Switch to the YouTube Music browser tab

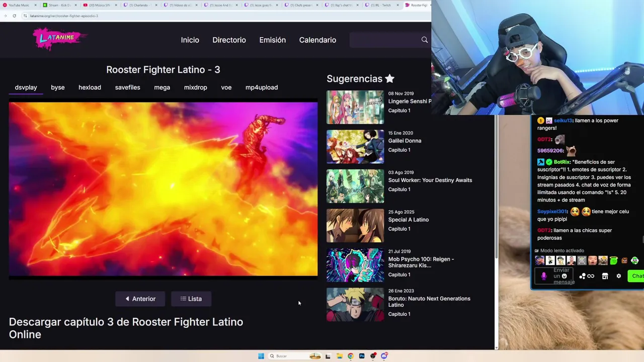pyautogui.click(x=19, y=5)
